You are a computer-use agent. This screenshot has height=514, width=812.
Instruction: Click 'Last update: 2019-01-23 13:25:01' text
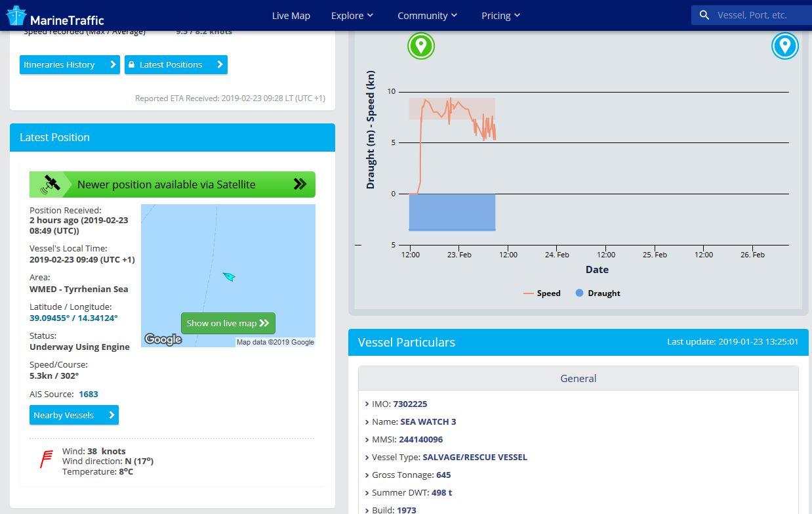(733, 341)
